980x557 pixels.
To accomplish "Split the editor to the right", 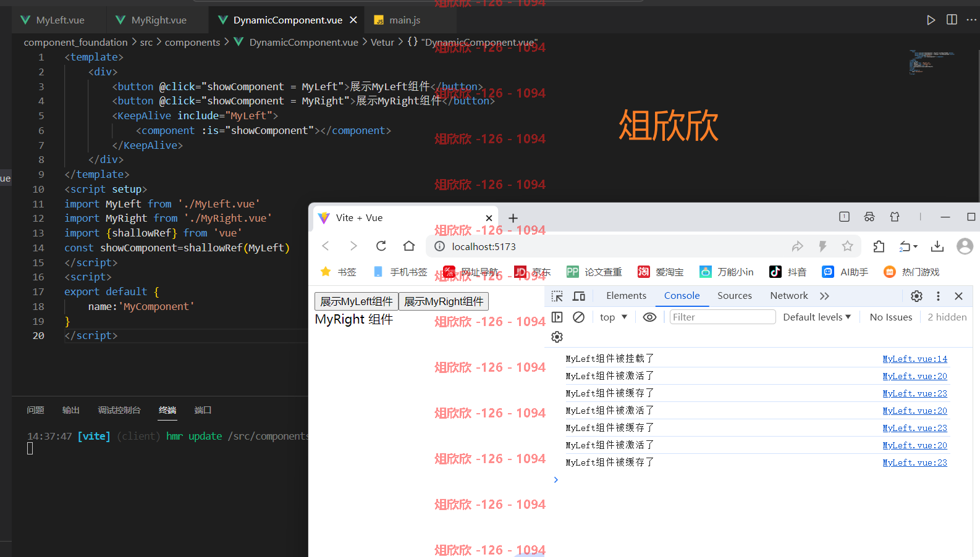I will point(952,20).
